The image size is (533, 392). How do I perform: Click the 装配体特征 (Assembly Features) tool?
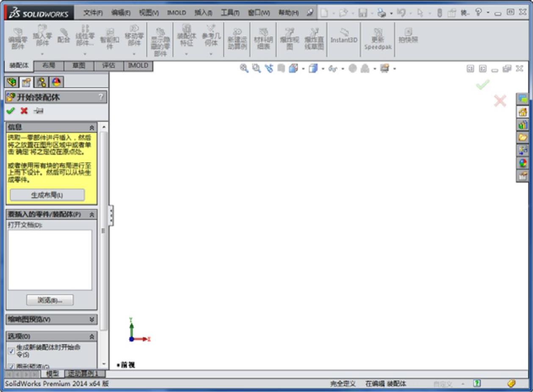point(186,36)
